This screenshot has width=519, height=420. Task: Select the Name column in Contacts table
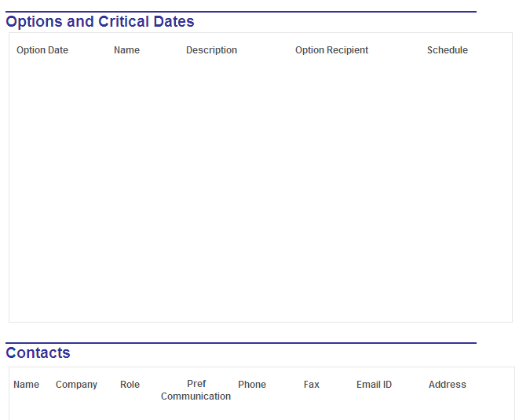point(26,384)
